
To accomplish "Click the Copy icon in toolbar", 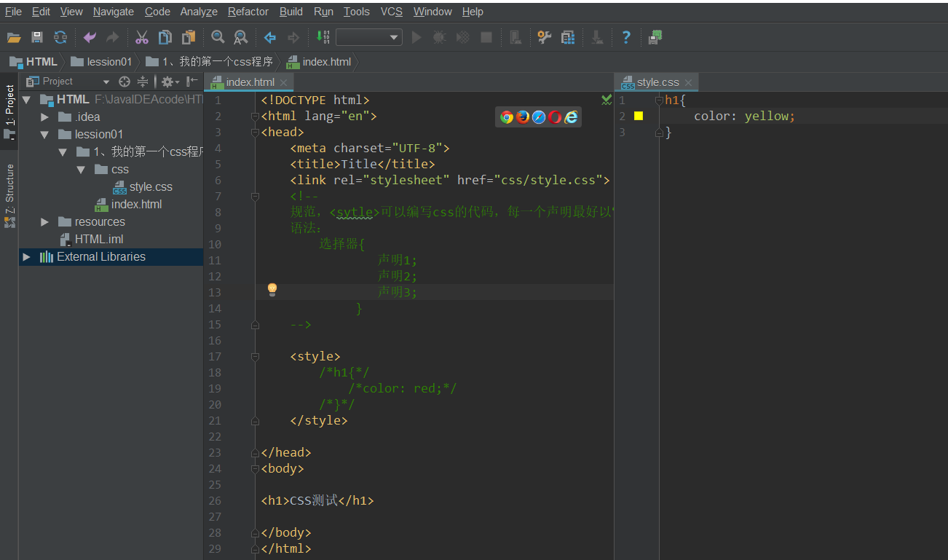I will click(x=165, y=37).
